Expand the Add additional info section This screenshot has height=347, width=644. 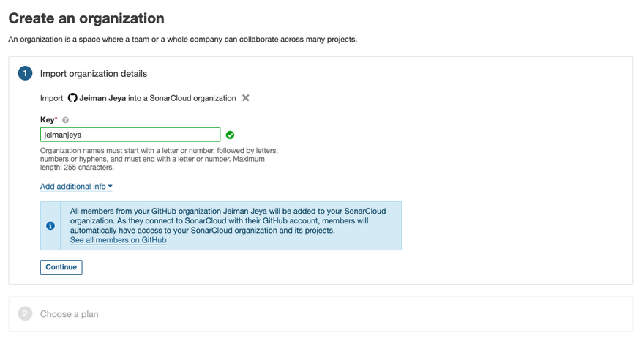click(x=72, y=187)
